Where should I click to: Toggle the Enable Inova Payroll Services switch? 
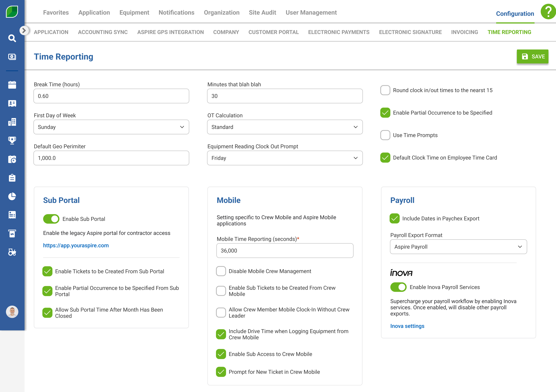point(399,287)
